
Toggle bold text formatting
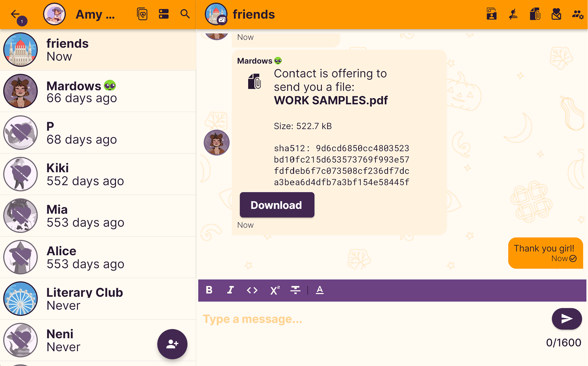(x=209, y=290)
